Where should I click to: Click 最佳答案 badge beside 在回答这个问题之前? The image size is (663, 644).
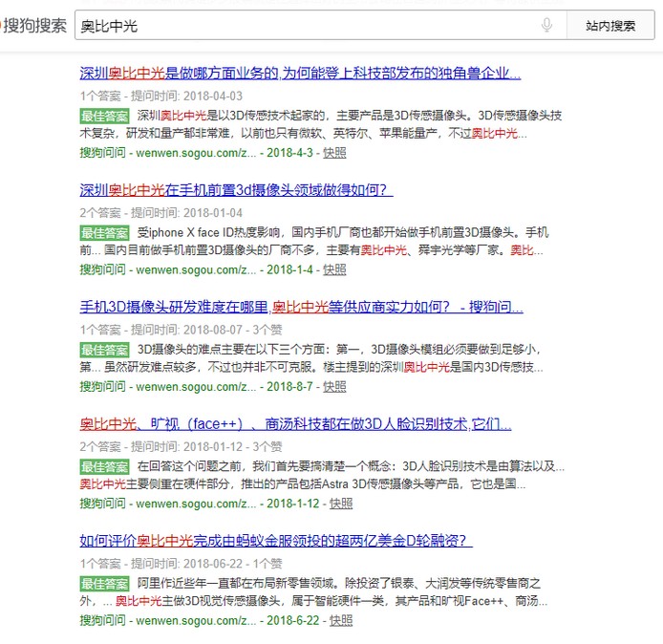click(x=104, y=467)
